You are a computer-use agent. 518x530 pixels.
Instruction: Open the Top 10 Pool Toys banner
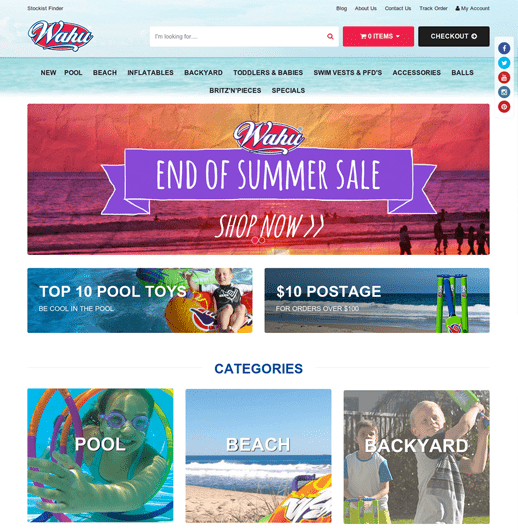point(140,300)
